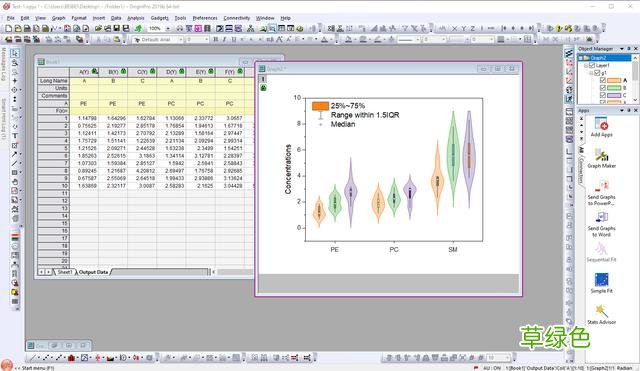Toggle Layer1 checkbox in Object Manager
Viewport: 640px width, 371px height.
coord(592,65)
